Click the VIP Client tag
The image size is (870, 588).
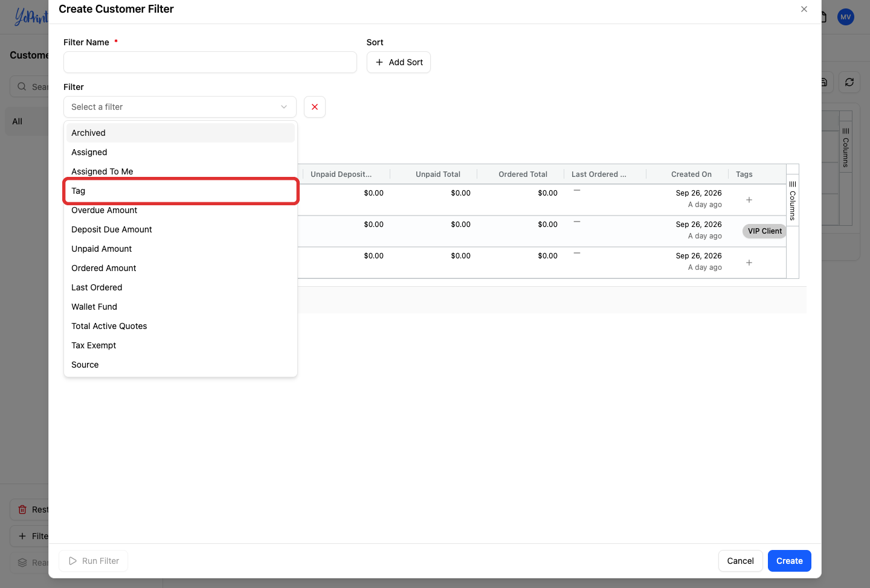tap(764, 231)
